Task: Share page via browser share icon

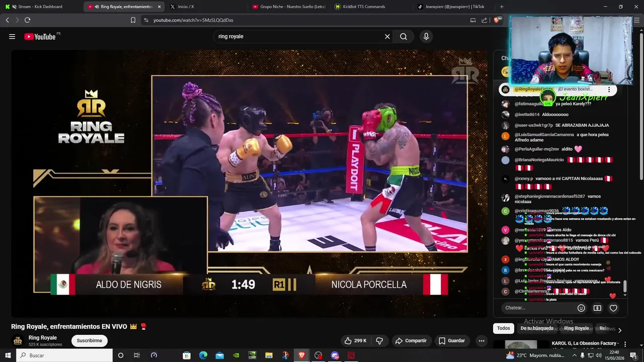Action: tap(484, 20)
